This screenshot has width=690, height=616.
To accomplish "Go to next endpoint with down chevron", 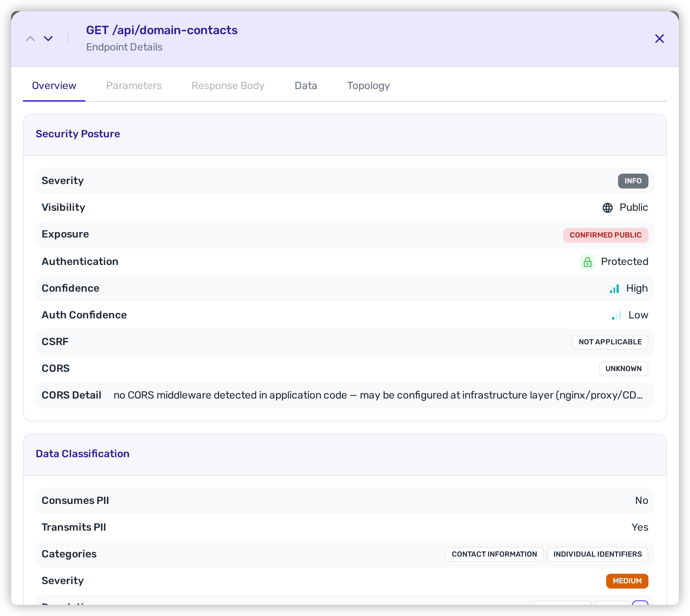I will [48, 39].
